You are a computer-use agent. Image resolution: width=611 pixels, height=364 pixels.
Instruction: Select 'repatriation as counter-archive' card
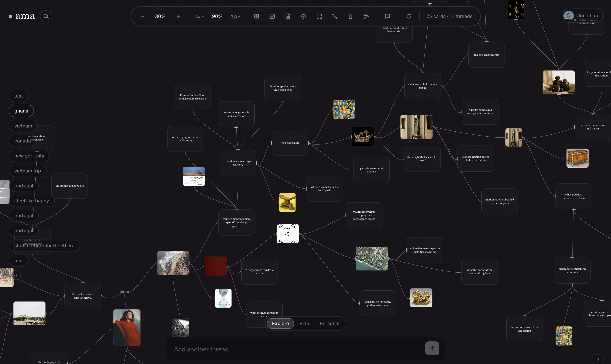tap(371, 170)
